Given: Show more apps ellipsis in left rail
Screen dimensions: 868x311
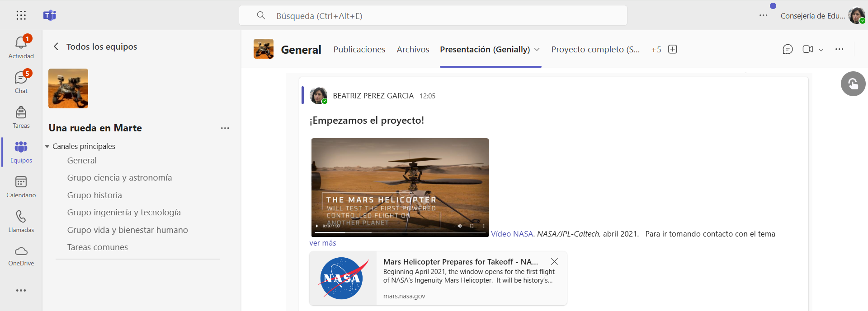Looking at the screenshot, I should 21,290.
